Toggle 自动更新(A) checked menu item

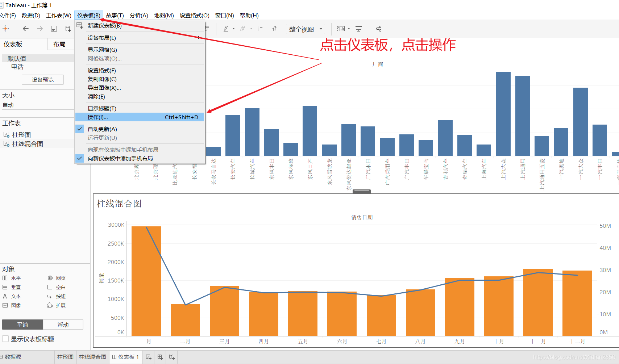[139, 129]
